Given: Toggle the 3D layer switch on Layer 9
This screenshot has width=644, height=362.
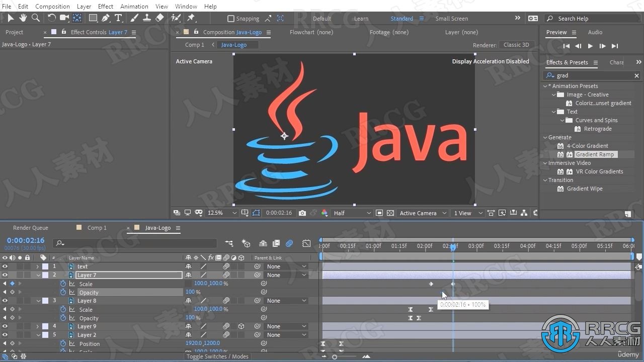Looking at the screenshot, I should [241, 326].
